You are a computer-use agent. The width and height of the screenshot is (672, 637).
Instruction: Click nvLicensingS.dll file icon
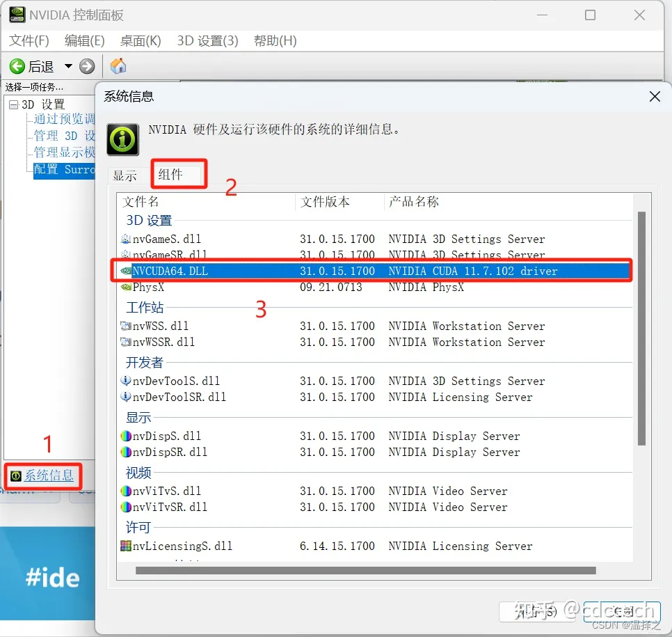(x=126, y=546)
